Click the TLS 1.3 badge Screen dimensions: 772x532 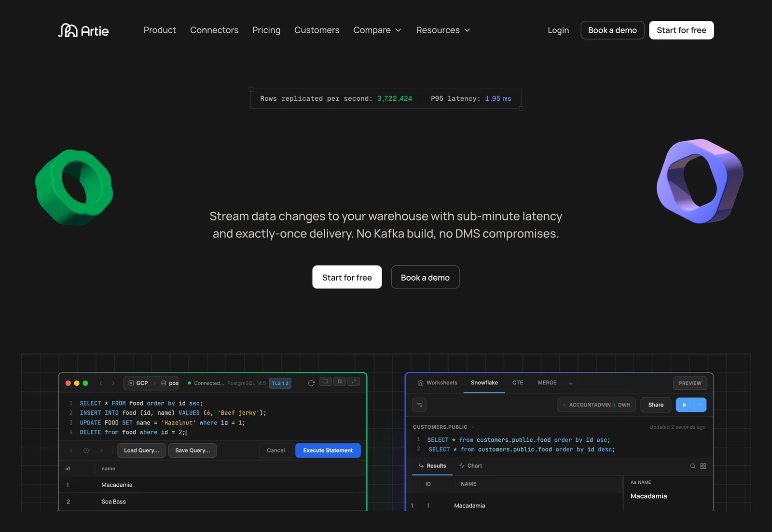(x=280, y=383)
